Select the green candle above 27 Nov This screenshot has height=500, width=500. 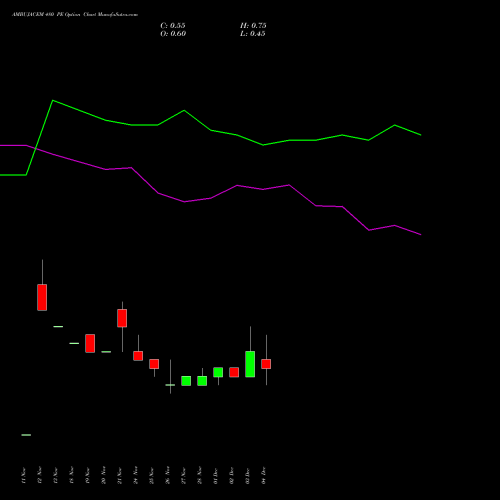[x=186, y=381]
